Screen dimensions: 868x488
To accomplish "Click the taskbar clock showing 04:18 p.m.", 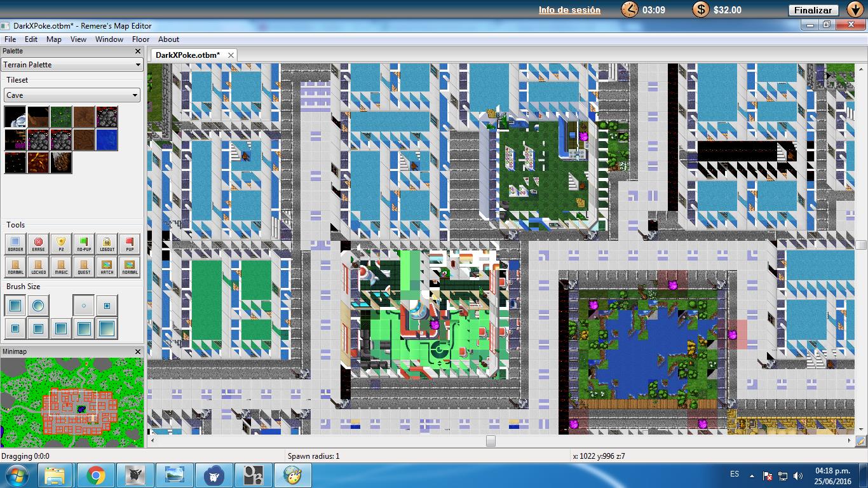I will tap(832, 471).
